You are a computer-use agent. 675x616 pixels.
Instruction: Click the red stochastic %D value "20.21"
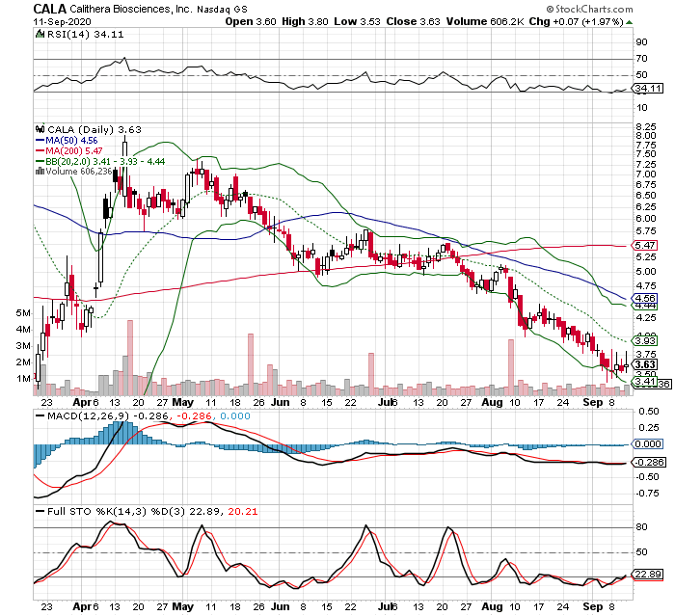[243, 511]
